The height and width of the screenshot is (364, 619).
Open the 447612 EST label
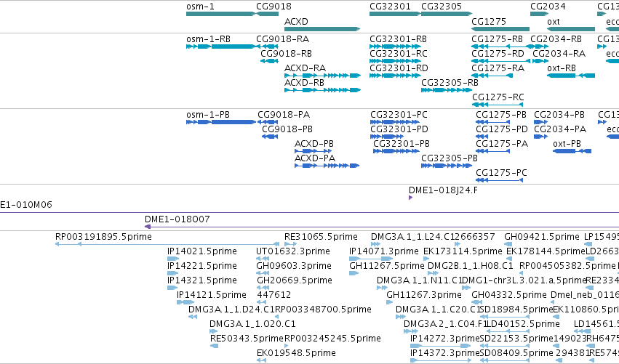(274, 295)
